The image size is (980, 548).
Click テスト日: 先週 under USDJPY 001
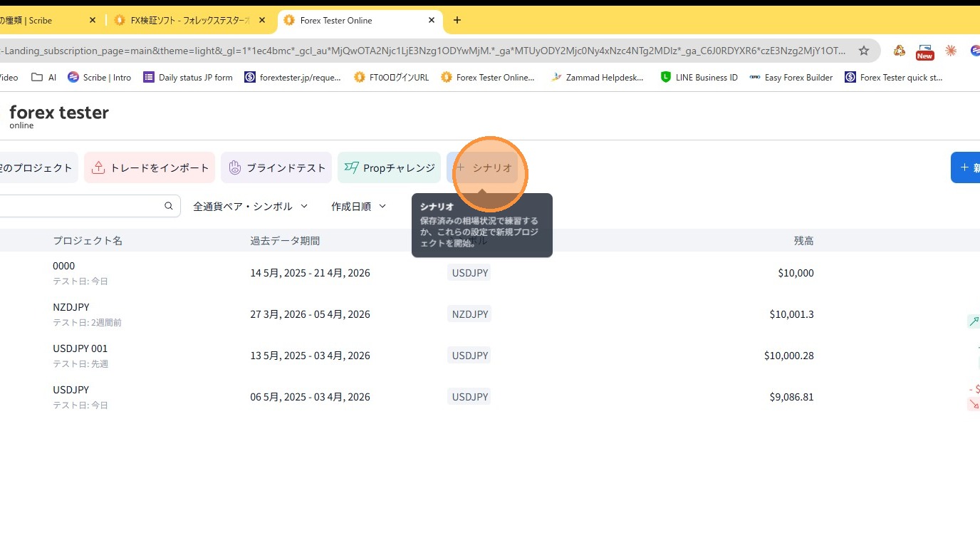[x=80, y=364]
